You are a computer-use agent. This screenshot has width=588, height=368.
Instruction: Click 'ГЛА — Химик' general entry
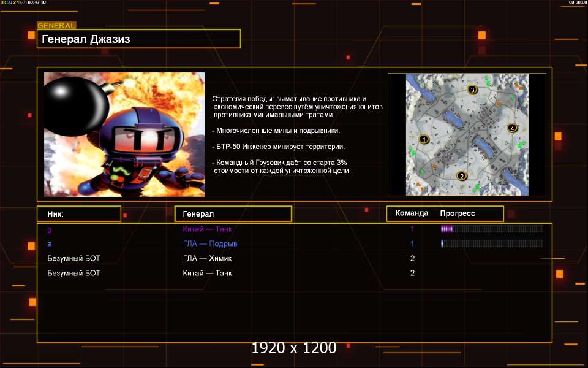point(207,258)
